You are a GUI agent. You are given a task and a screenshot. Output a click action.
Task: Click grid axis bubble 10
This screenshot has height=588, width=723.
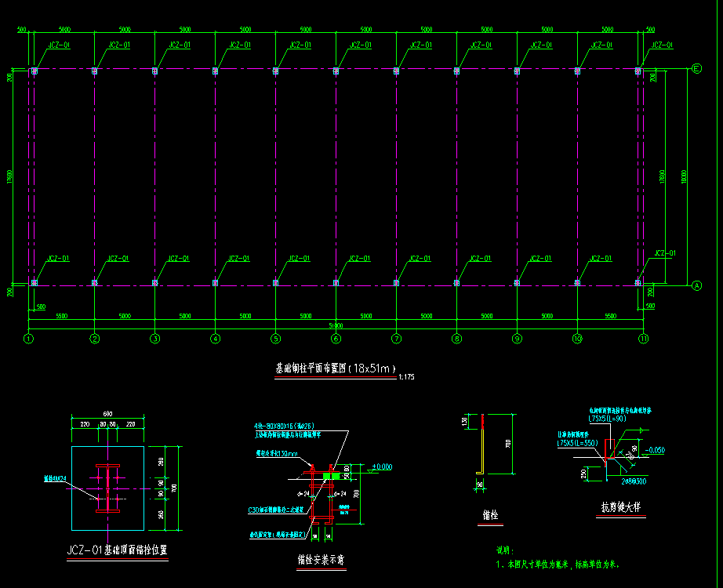(x=577, y=339)
